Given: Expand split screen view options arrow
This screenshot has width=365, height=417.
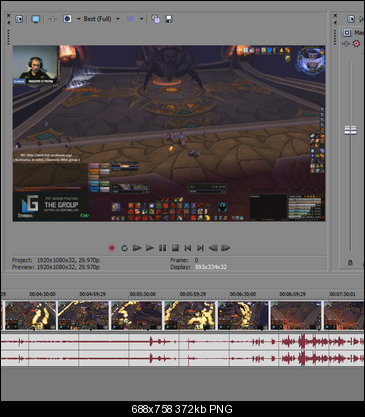Looking at the screenshot, I should pos(79,19).
